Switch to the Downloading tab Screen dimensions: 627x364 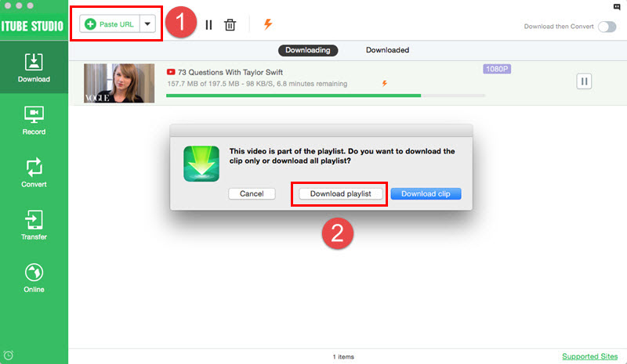(308, 50)
